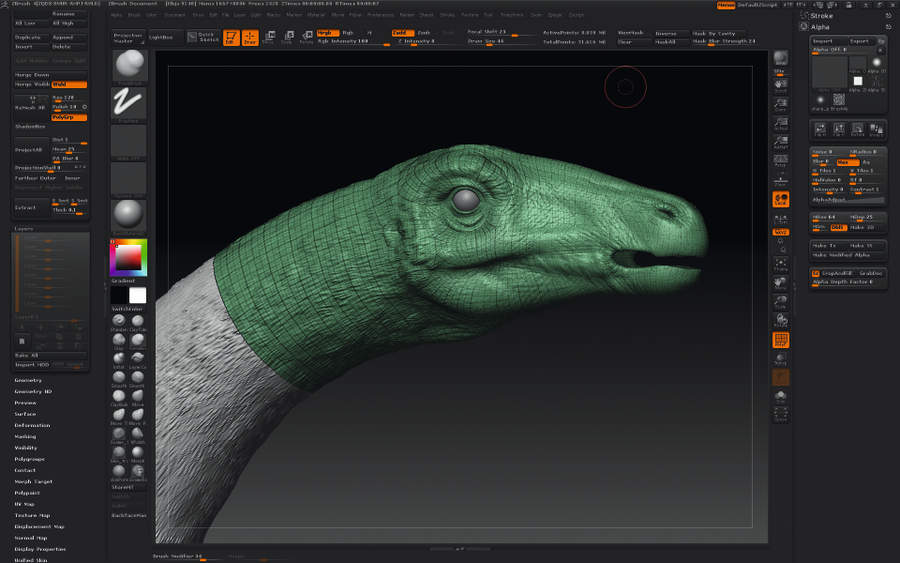Open the Stroke palette

coord(822,16)
